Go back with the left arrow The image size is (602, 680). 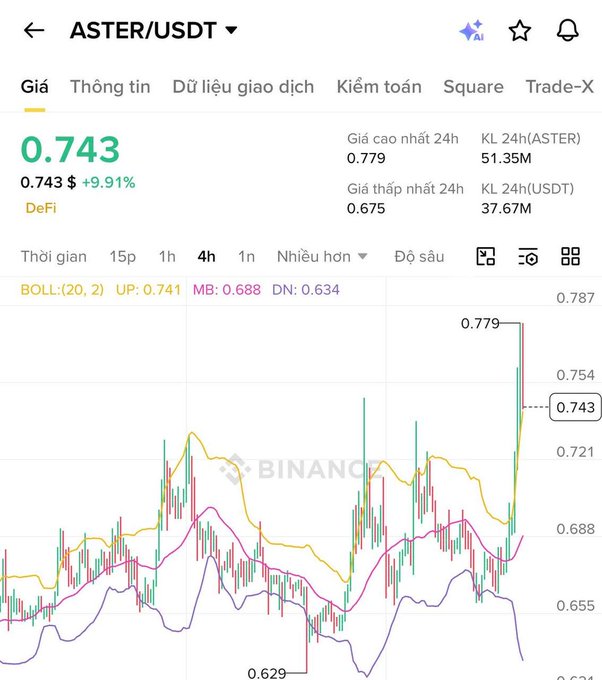(x=34, y=30)
